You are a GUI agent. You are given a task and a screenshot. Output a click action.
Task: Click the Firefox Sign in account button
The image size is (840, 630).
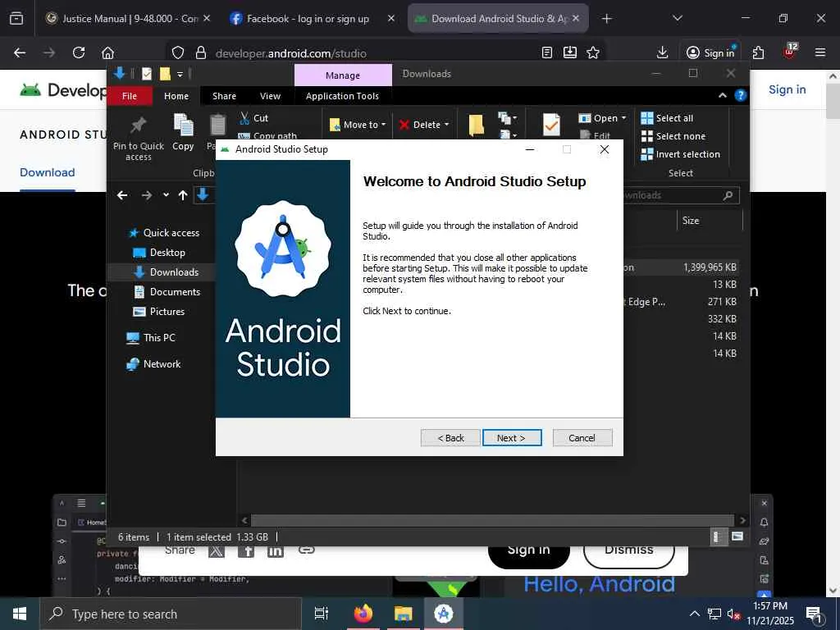[710, 52]
